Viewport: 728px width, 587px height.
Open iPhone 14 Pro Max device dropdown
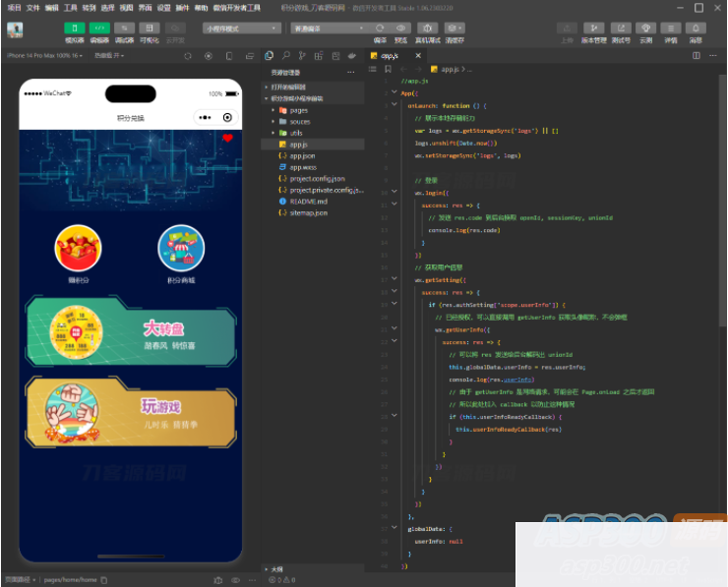(x=43, y=56)
